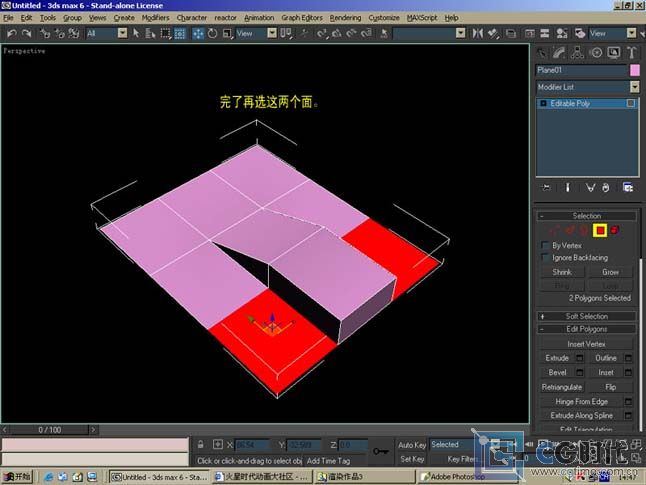Click the Shrink selection button
Viewport: 646px width, 485px height.
click(x=562, y=272)
